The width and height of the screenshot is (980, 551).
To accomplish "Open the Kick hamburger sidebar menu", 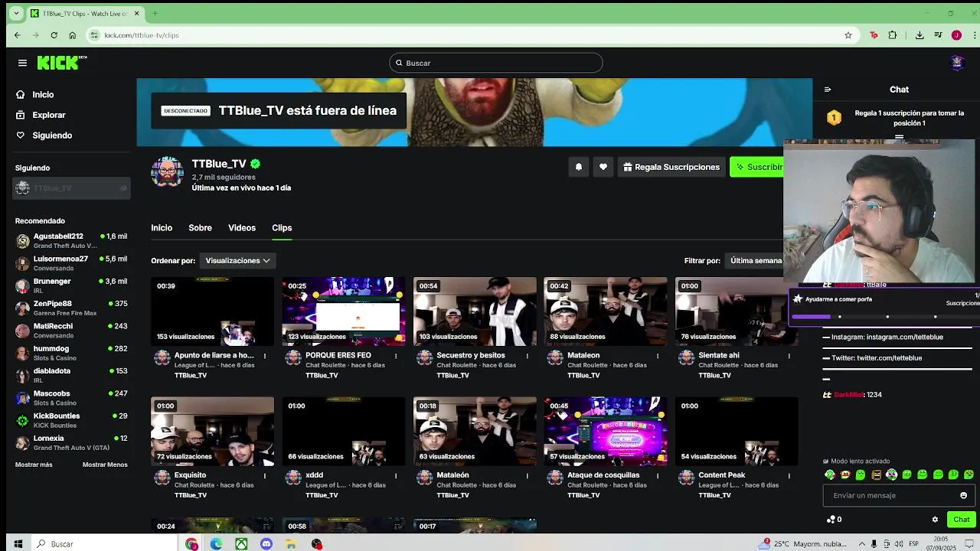I will 22,63.
